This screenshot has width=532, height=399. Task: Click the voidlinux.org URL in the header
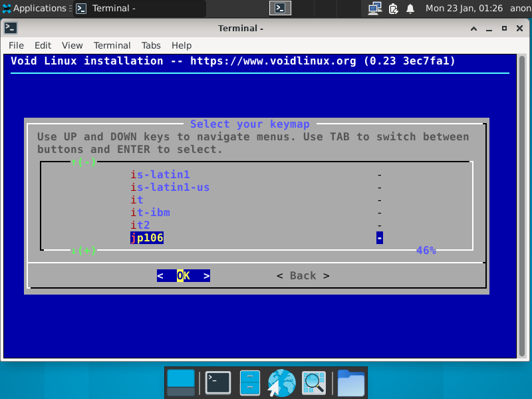click(273, 61)
